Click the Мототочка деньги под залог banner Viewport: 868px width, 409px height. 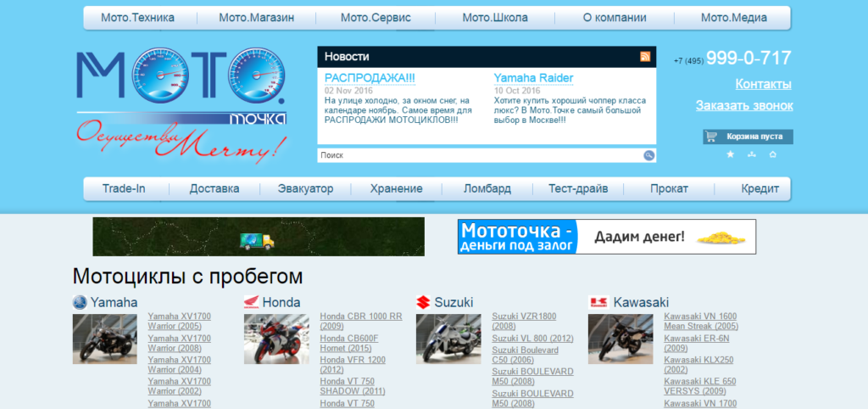pyautogui.click(x=607, y=237)
